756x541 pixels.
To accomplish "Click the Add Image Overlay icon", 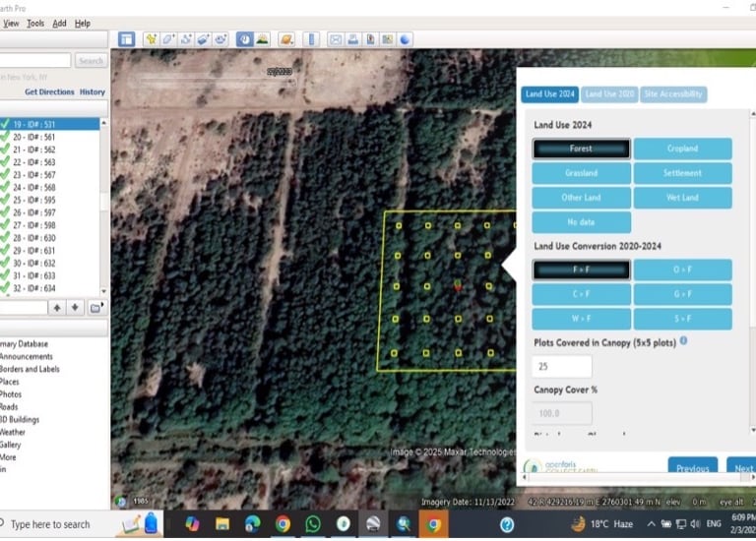I will tap(203, 39).
